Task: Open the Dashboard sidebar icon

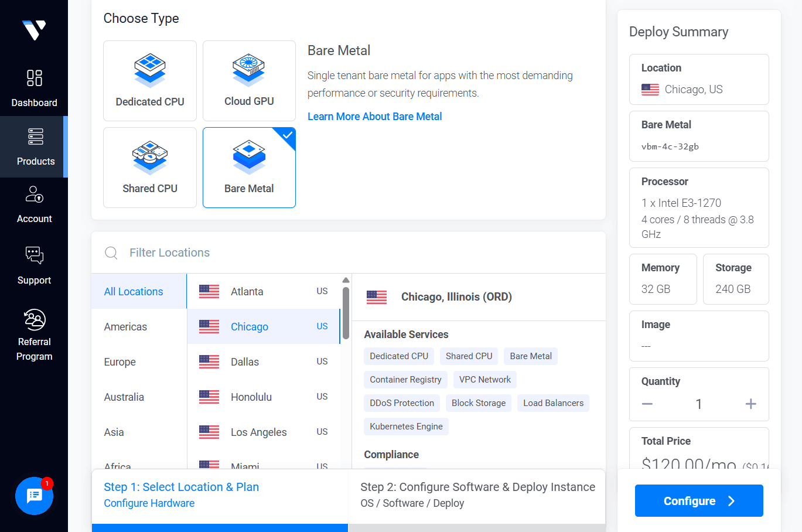Action: coord(34,78)
